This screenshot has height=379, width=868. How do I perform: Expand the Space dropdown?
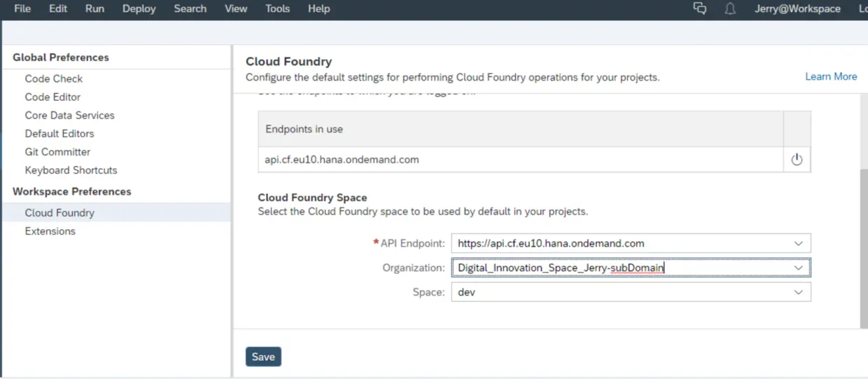798,292
